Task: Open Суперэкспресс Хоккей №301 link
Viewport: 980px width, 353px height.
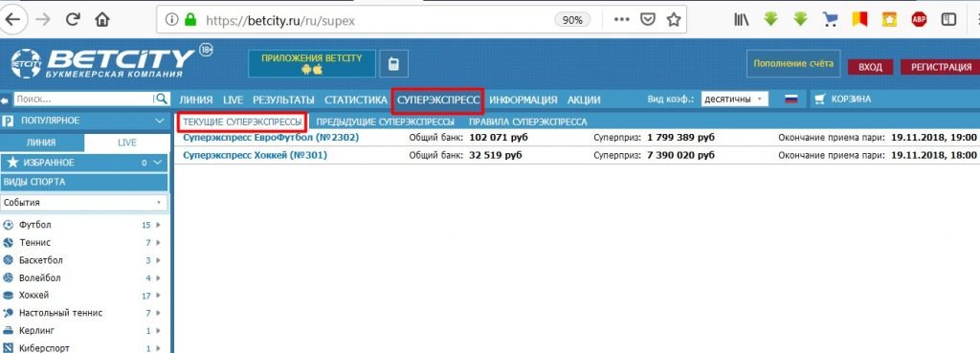Action: pyautogui.click(x=255, y=155)
